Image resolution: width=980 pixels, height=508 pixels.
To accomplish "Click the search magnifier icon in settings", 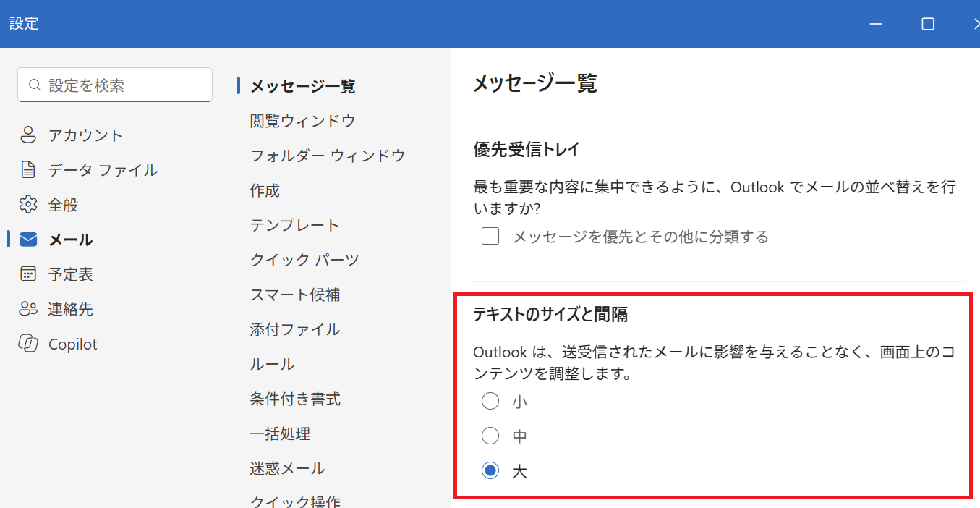I will (35, 85).
